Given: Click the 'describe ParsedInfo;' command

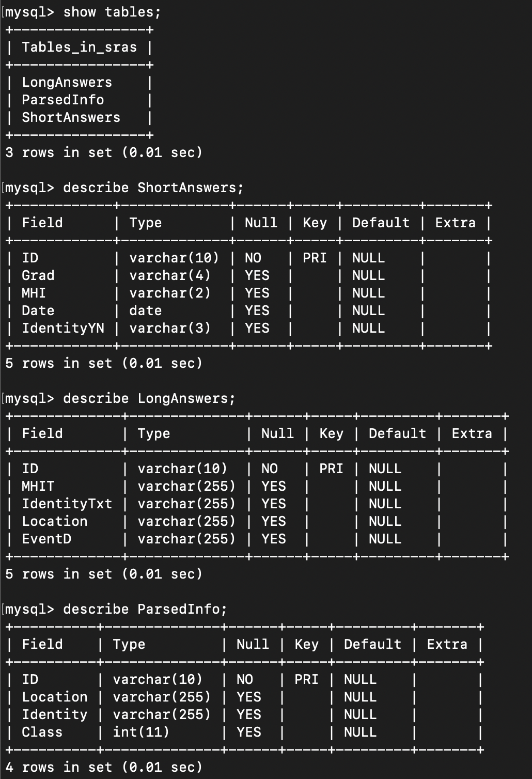Looking at the screenshot, I should pos(145,610).
